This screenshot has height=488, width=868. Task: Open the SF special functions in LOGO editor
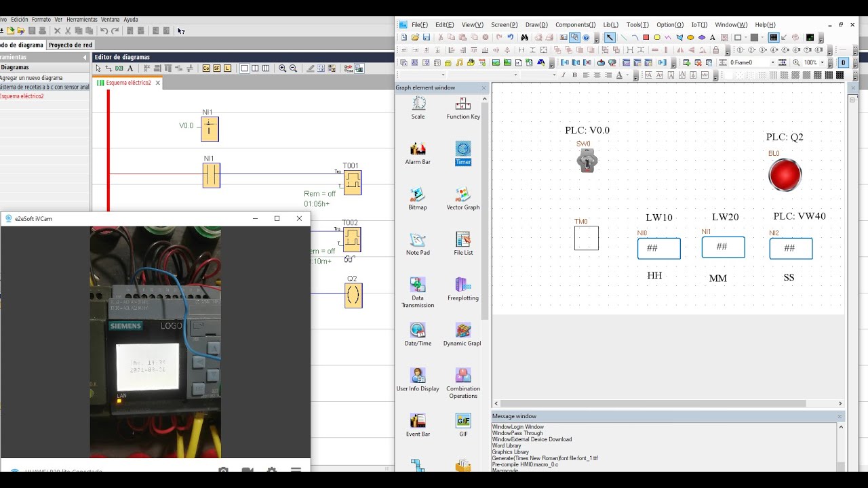tap(216, 68)
